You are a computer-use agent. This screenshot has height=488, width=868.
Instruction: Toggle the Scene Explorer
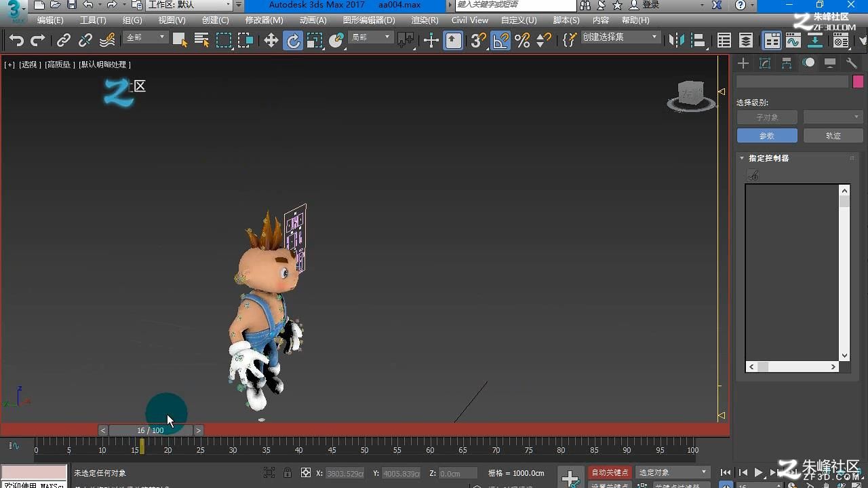(x=724, y=41)
